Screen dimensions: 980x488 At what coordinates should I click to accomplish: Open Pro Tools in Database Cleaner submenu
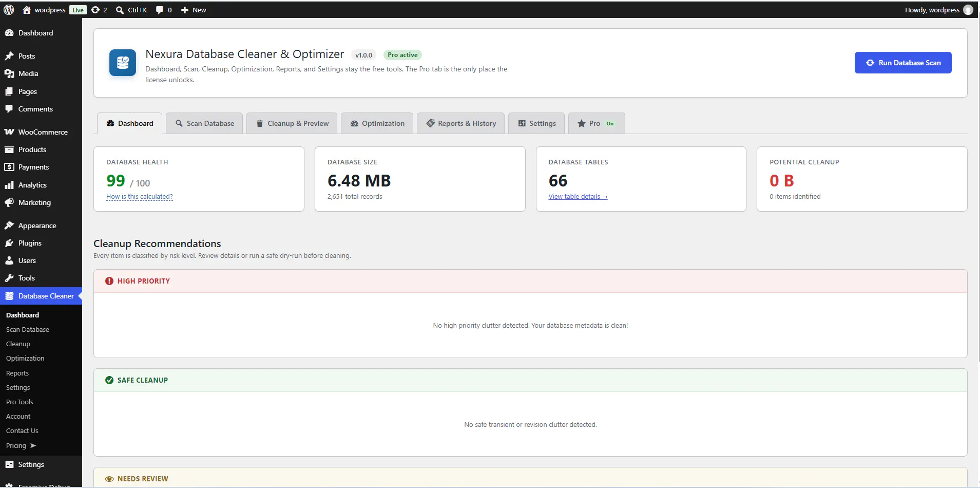click(20, 402)
